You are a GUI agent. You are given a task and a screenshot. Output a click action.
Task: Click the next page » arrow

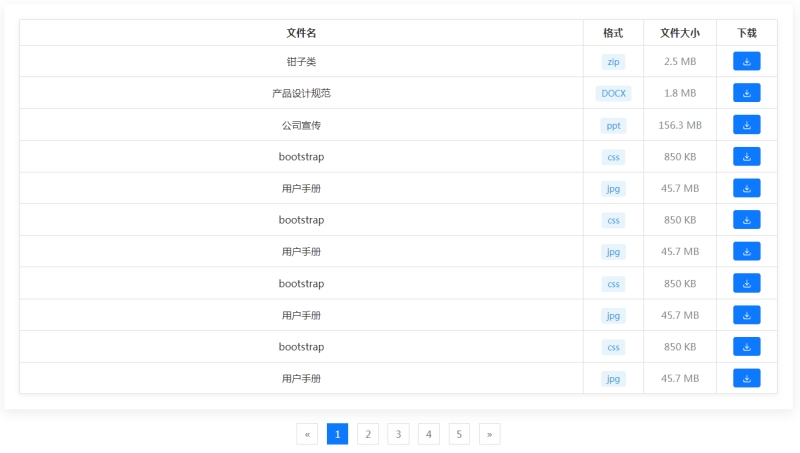point(489,434)
